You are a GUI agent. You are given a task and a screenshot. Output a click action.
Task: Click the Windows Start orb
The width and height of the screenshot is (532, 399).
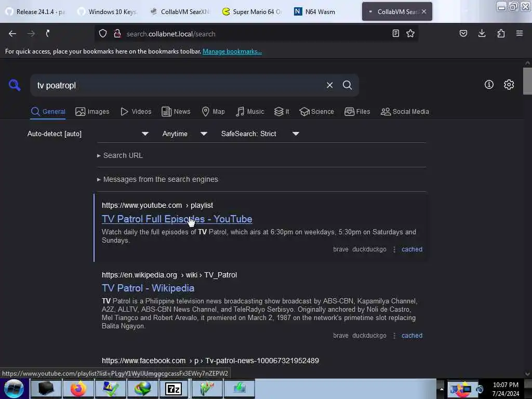tap(14, 389)
